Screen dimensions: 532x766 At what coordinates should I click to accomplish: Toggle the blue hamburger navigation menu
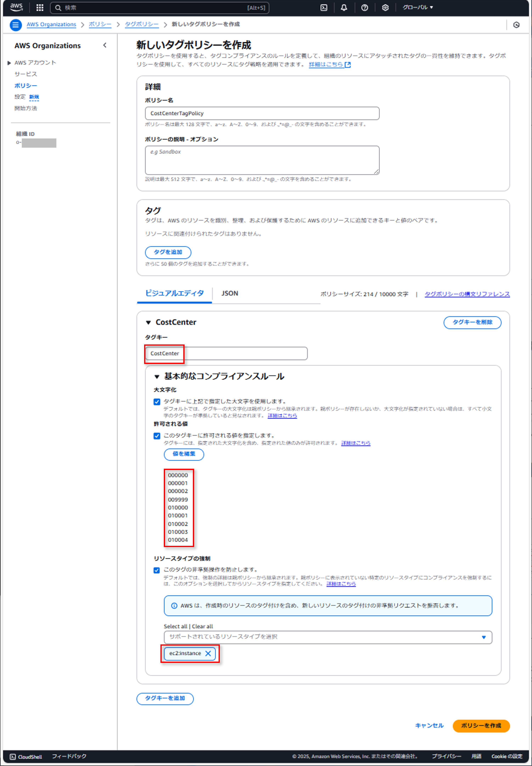[15, 25]
